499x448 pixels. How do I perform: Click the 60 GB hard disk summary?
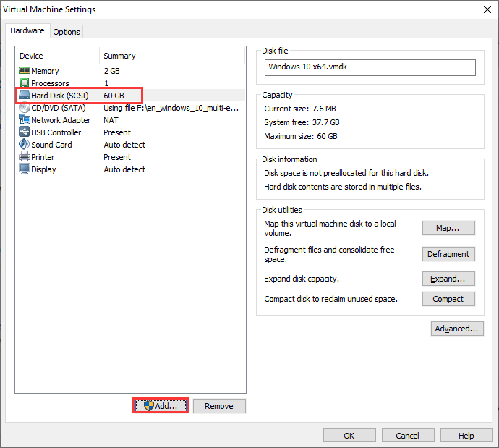click(114, 96)
